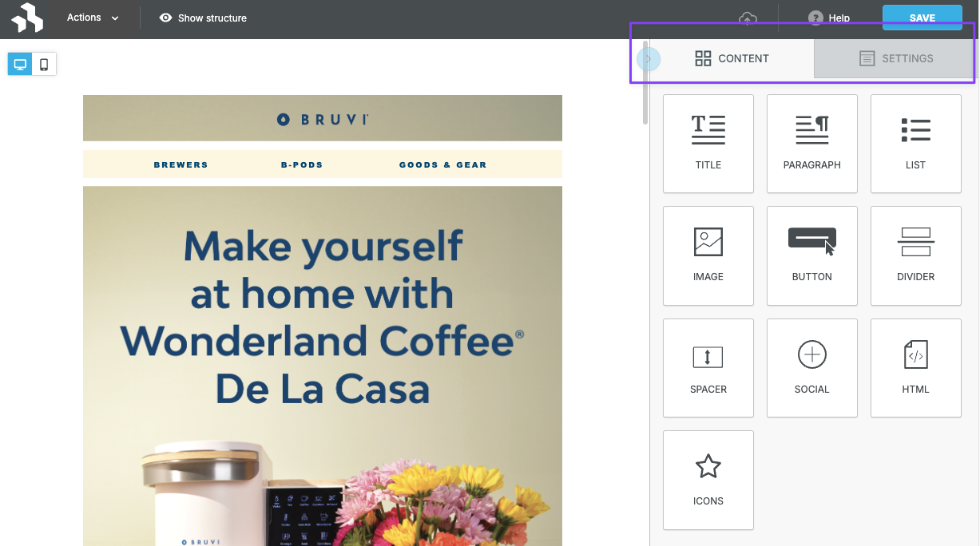Open the CONTENT tab
The width and height of the screenshot is (980, 546).
click(x=732, y=58)
